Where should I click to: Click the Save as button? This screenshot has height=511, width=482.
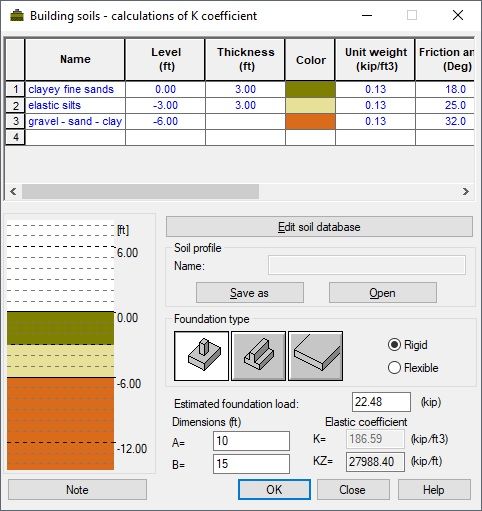pyautogui.click(x=250, y=293)
